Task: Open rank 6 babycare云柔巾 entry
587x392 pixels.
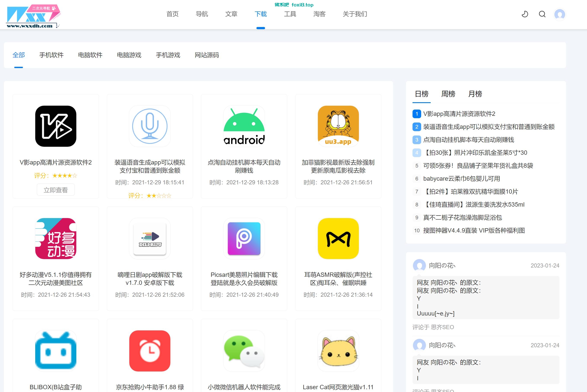Action: 461,179
